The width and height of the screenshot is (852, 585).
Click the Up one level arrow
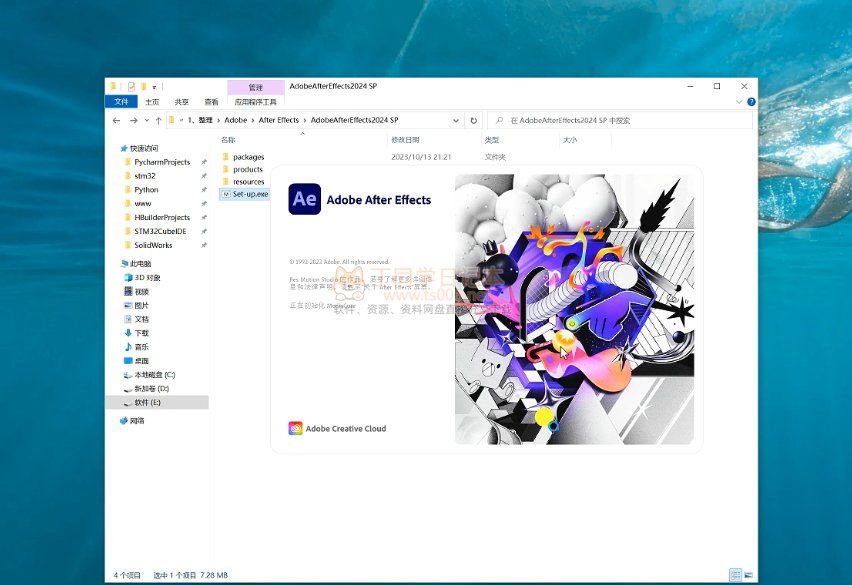(x=156, y=120)
